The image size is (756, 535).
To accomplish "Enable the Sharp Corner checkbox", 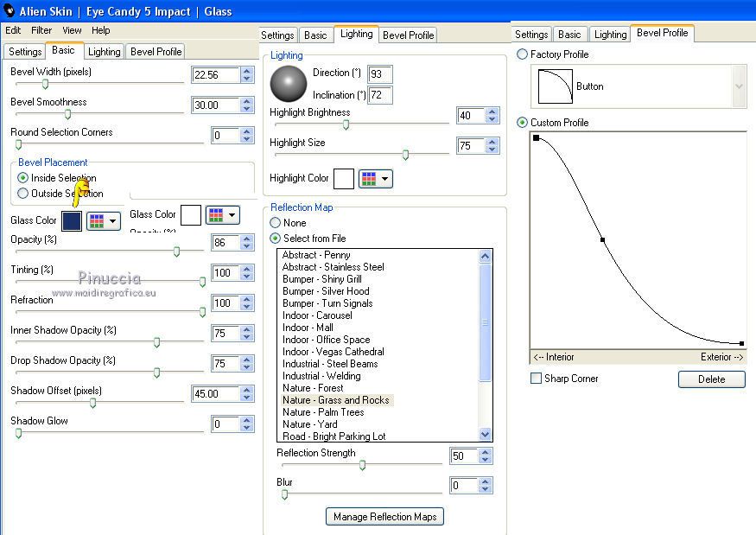I will click(536, 379).
